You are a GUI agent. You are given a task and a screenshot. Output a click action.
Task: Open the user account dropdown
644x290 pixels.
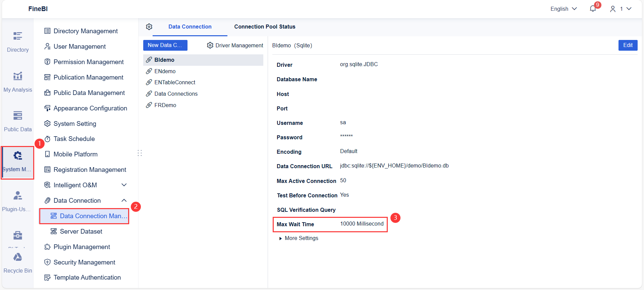click(x=621, y=9)
